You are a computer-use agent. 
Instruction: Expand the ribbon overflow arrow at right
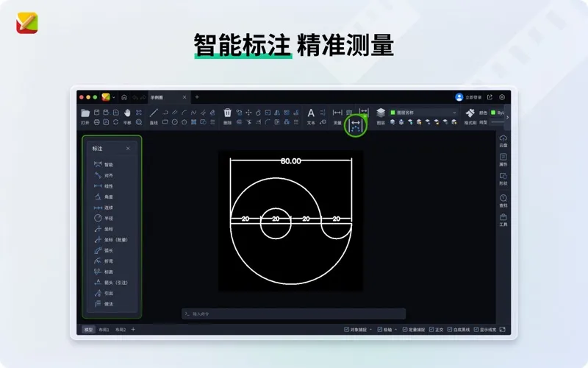[x=507, y=117]
